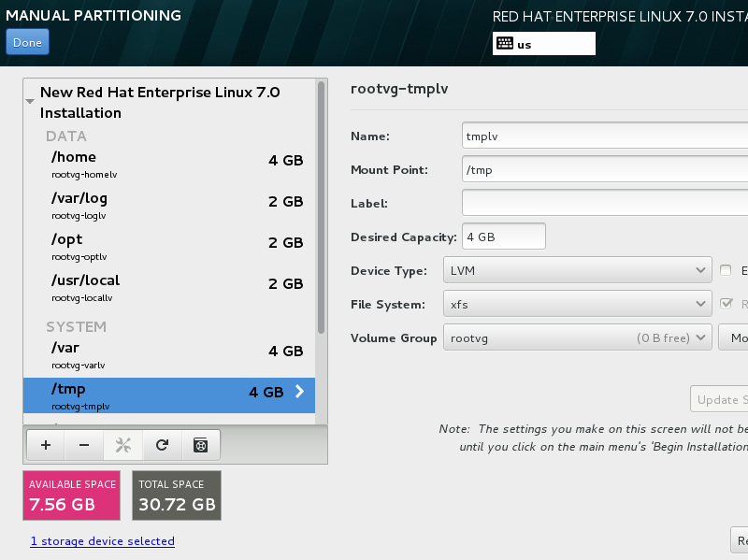The height and width of the screenshot is (560, 748).
Task: Click the disk summary icon in toolbar
Action: point(200,445)
